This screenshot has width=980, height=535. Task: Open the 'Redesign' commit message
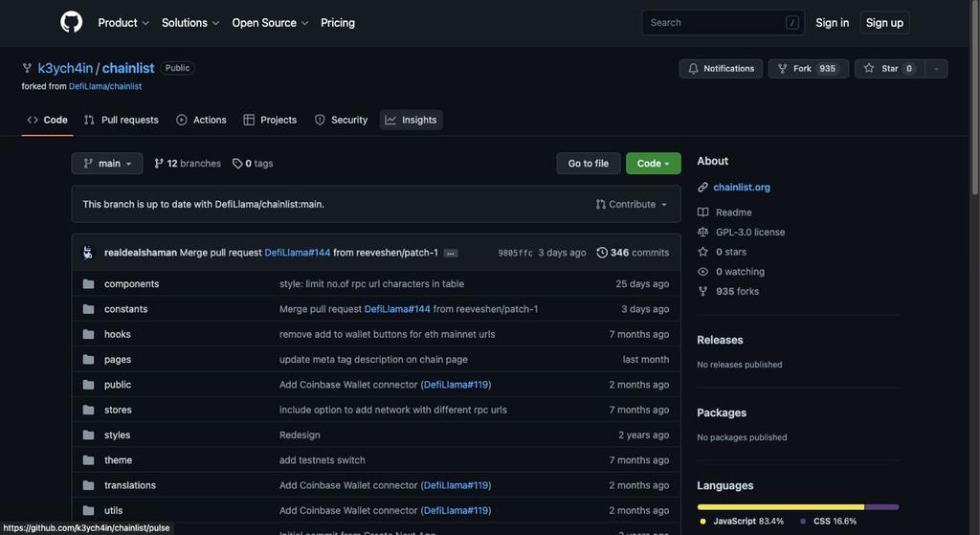[x=300, y=435]
